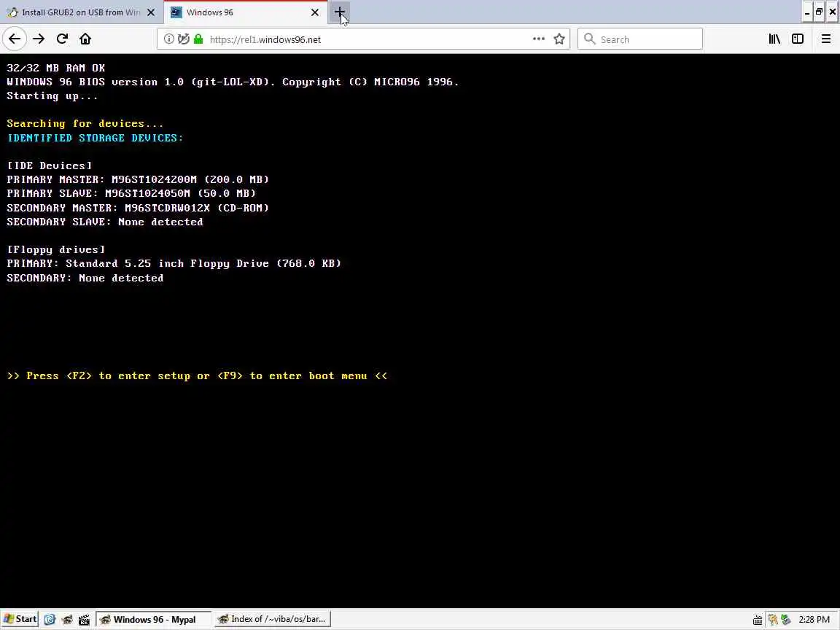The height and width of the screenshot is (630, 840).
Task: Open the browser home page
Action: coord(85,39)
